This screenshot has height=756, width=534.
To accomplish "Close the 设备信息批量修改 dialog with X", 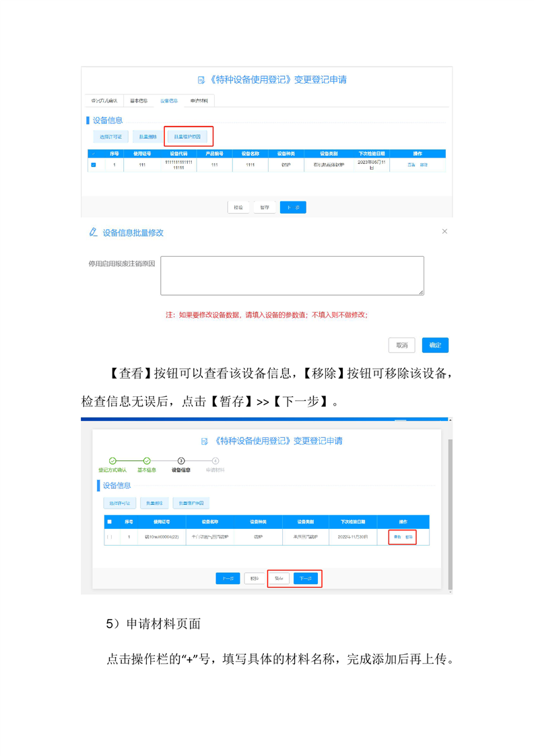I will (444, 231).
